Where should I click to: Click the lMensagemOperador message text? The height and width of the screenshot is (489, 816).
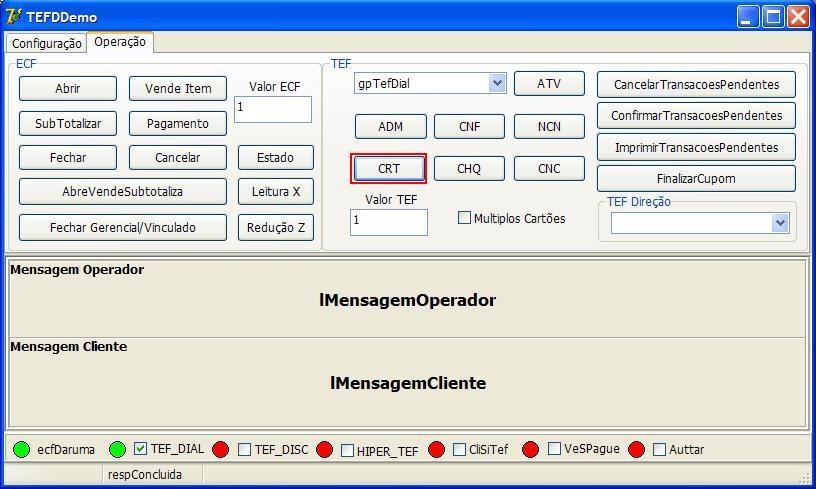[407, 300]
